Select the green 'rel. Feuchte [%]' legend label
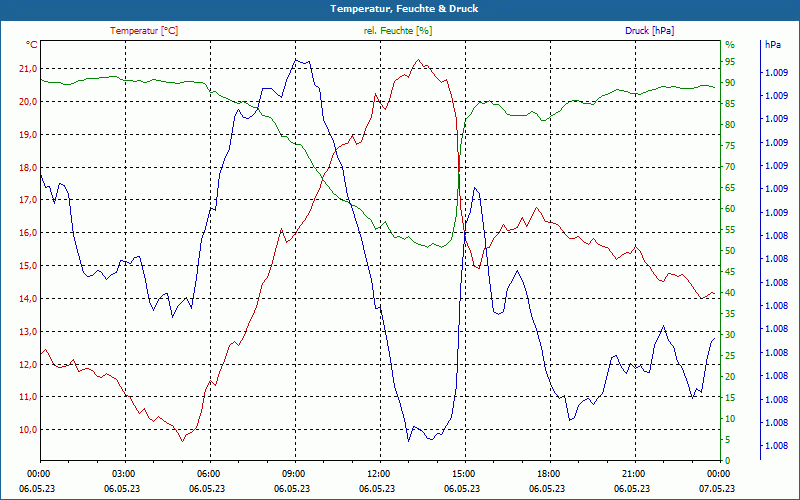800x500 pixels. click(x=397, y=31)
